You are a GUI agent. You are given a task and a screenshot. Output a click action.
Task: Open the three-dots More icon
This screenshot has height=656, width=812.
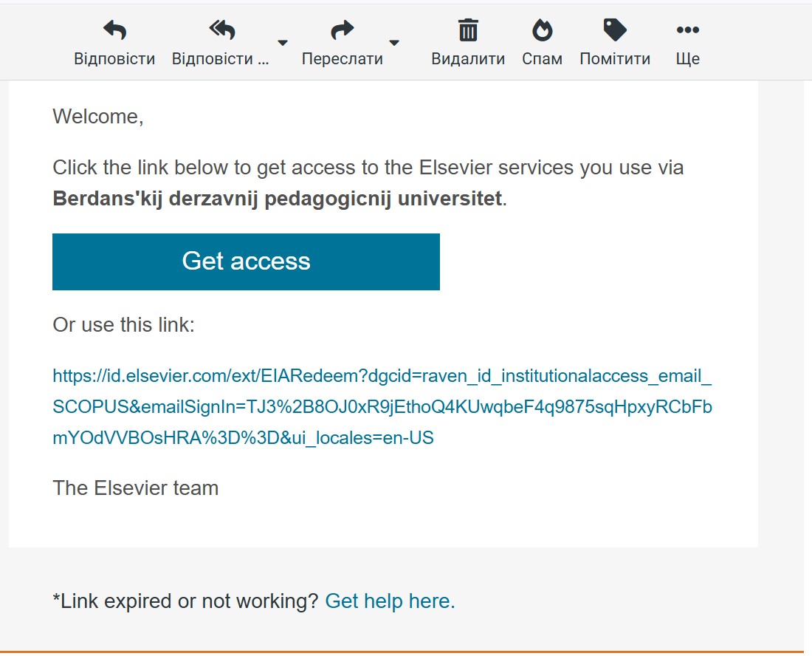click(x=687, y=30)
